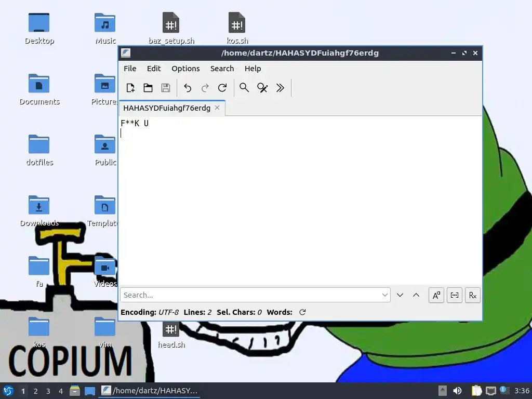Open the Search menu

222,69
